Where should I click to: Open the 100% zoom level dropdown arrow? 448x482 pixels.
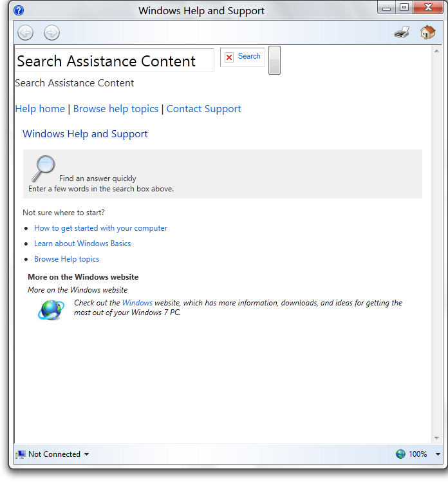438,454
